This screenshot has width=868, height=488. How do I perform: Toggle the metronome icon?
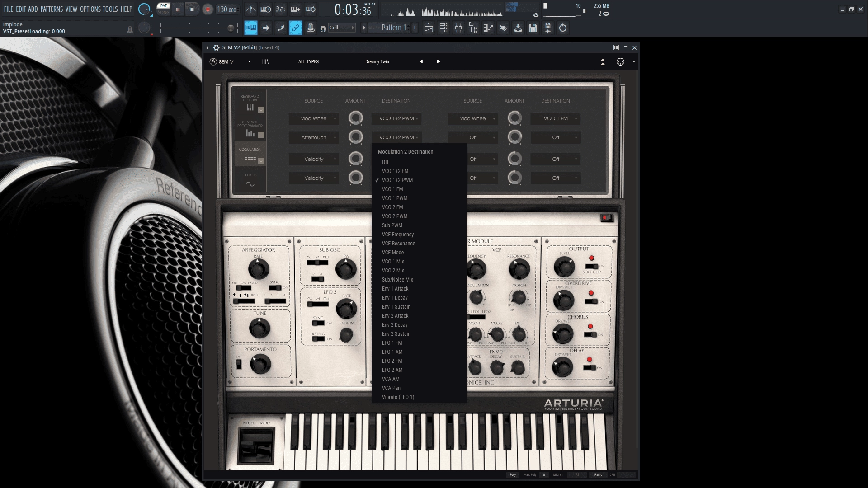click(251, 9)
